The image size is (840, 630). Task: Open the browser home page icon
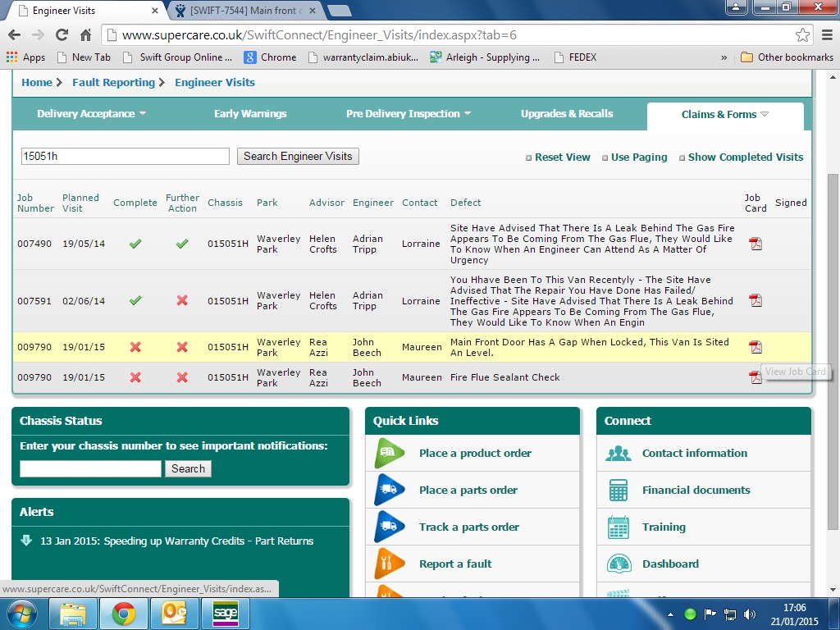(85, 35)
